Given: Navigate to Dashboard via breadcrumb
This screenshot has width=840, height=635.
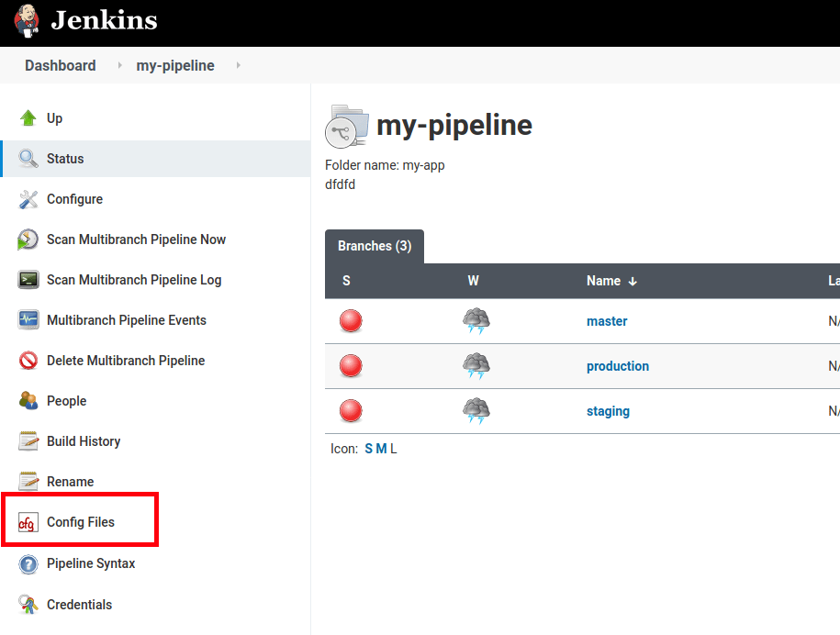Looking at the screenshot, I should click(60, 65).
